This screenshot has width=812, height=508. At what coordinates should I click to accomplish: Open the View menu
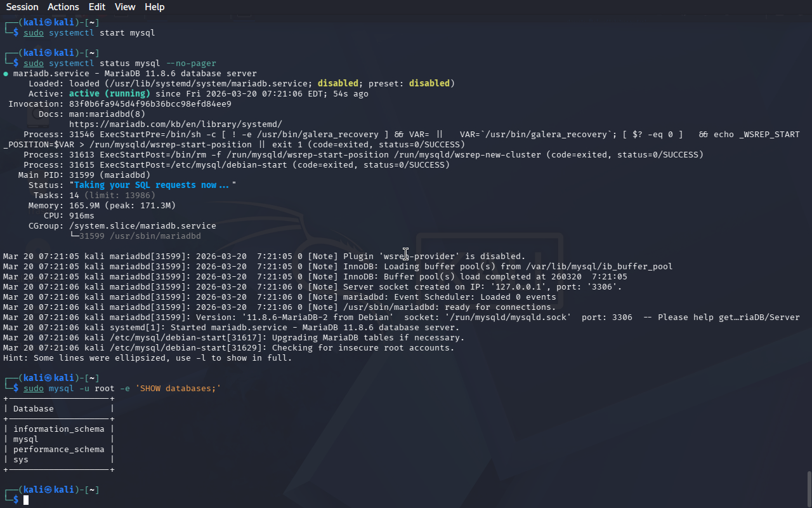(125, 7)
